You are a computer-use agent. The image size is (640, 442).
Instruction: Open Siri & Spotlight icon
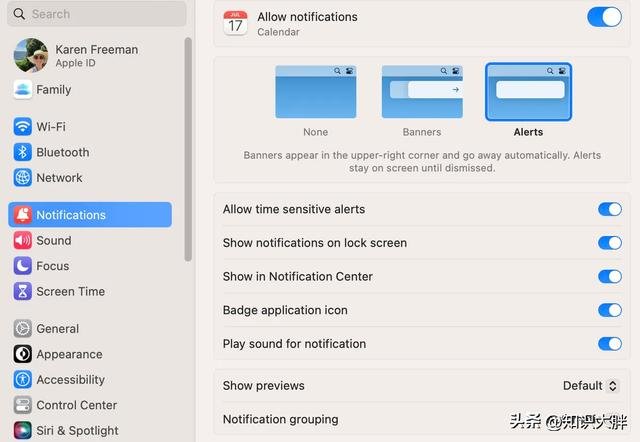pos(22,431)
